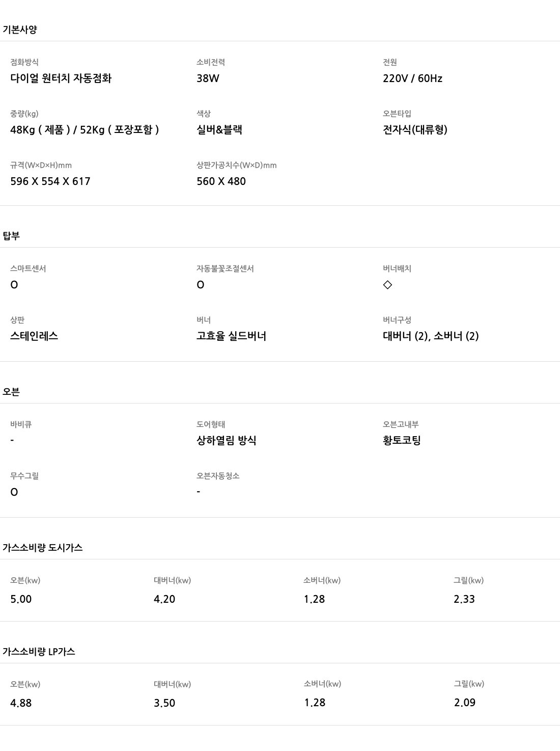Click the 가스소비량 도시가스 heading
Viewport: 560px width, 751px height.
42,548
